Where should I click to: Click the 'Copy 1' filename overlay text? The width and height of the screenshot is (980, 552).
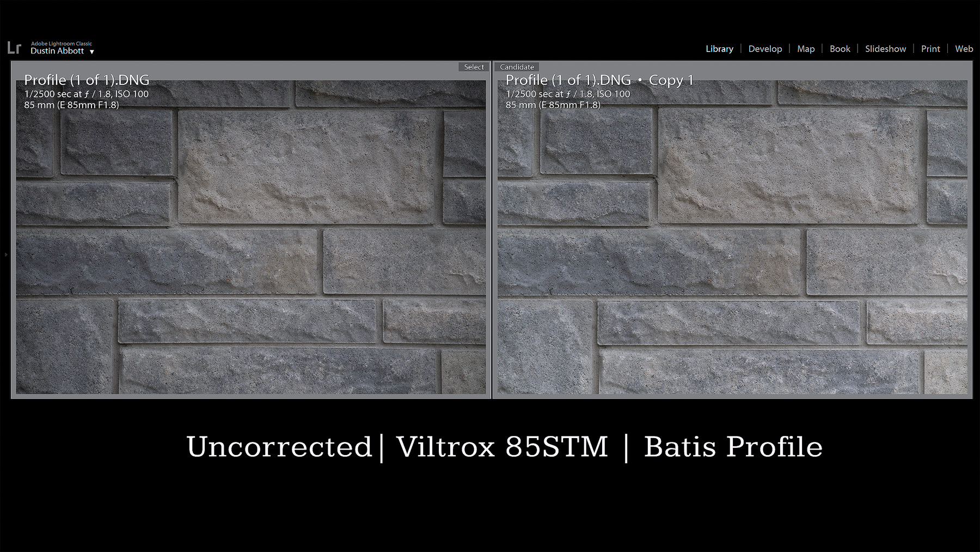pyautogui.click(x=671, y=80)
